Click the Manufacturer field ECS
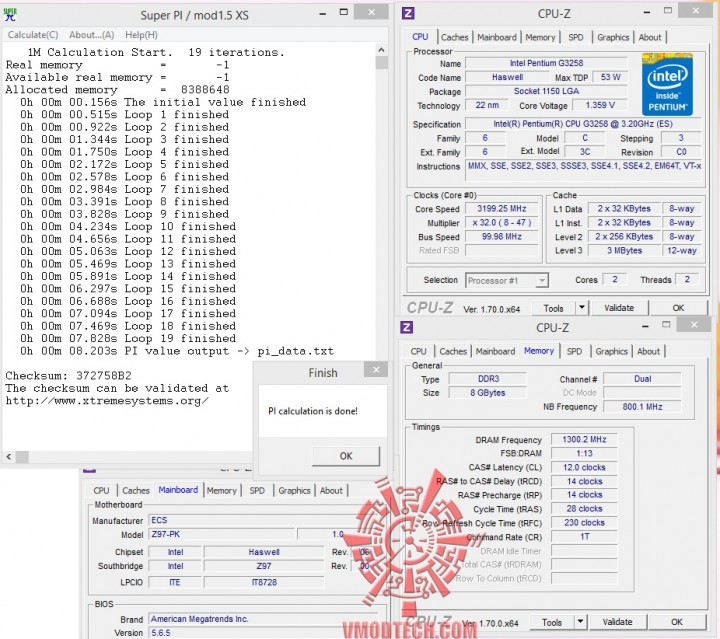This screenshot has width=720, height=639. 264,520
